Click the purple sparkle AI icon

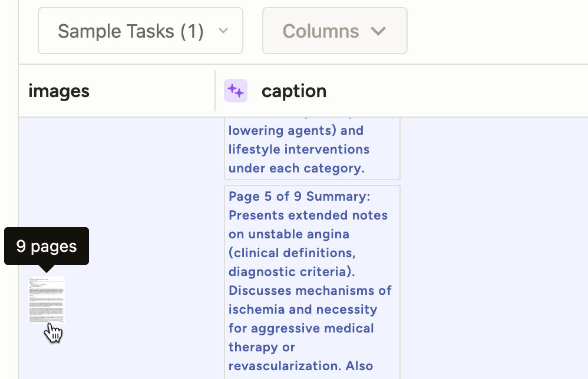pos(236,91)
